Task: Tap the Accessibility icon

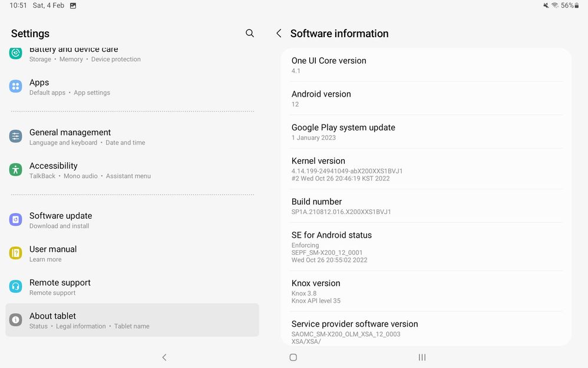Action: pos(15,170)
